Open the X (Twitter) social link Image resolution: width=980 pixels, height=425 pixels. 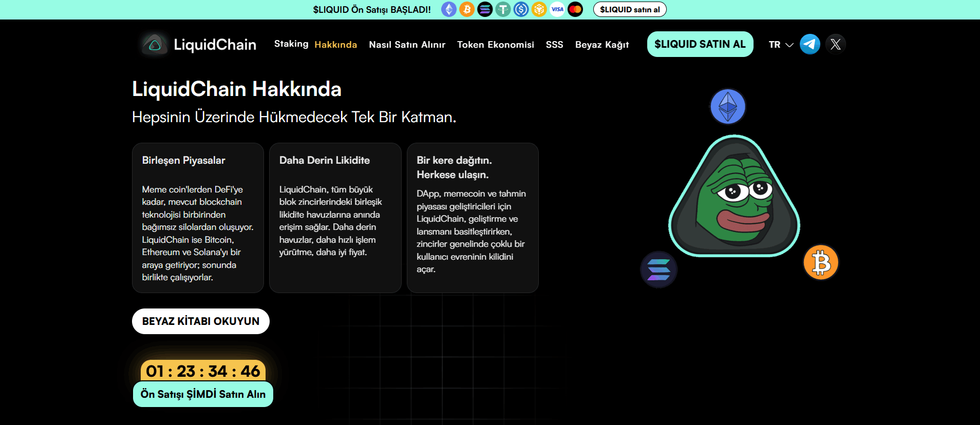[x=835, y=44]
